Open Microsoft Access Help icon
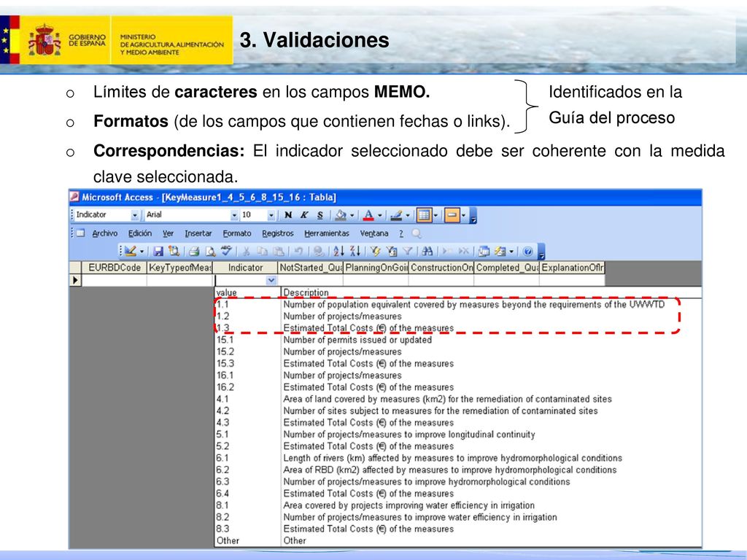The width and height of the screenshot is (747, 560). 527,251
